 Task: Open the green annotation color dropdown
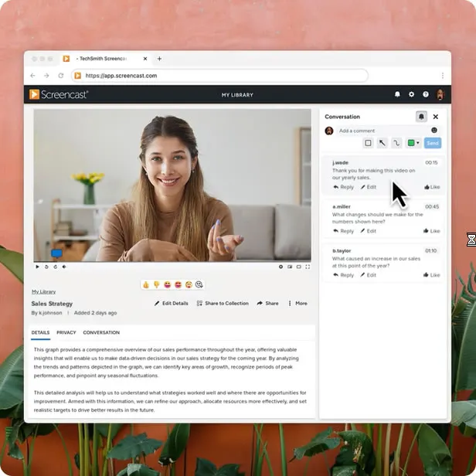point(413,143)
